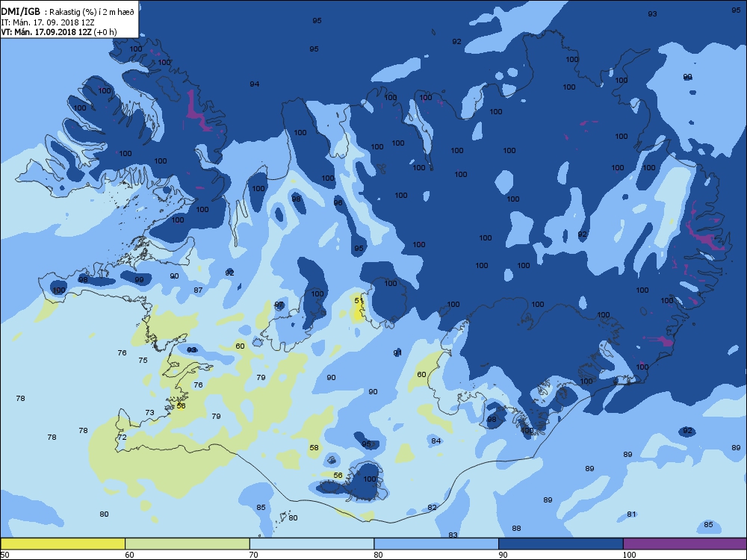Click the humidity value '88' over the southern sea
747x560 pixels.
[516, 528]
